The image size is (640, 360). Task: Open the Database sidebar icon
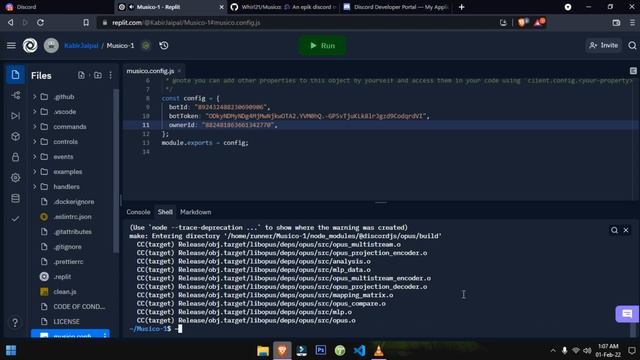[16, 198]
